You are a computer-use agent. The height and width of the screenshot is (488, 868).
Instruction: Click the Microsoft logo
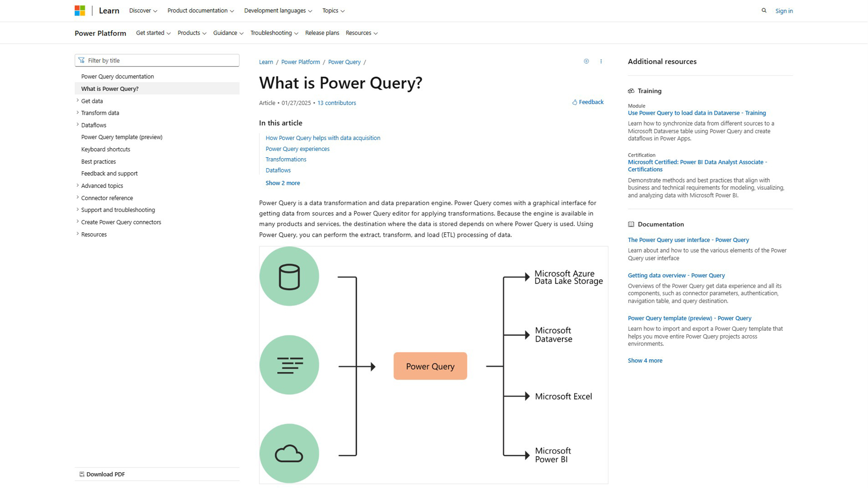coord(80,10)
